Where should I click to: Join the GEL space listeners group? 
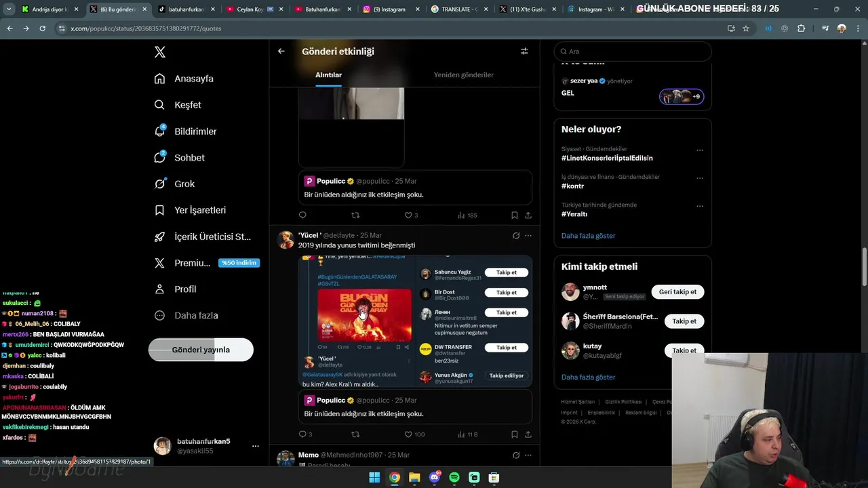682,96
